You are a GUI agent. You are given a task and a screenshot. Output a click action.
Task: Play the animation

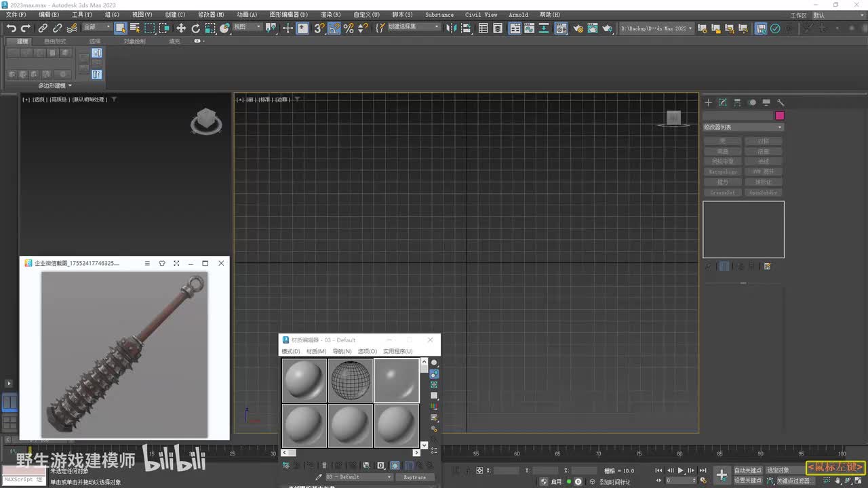pos(681,470)
